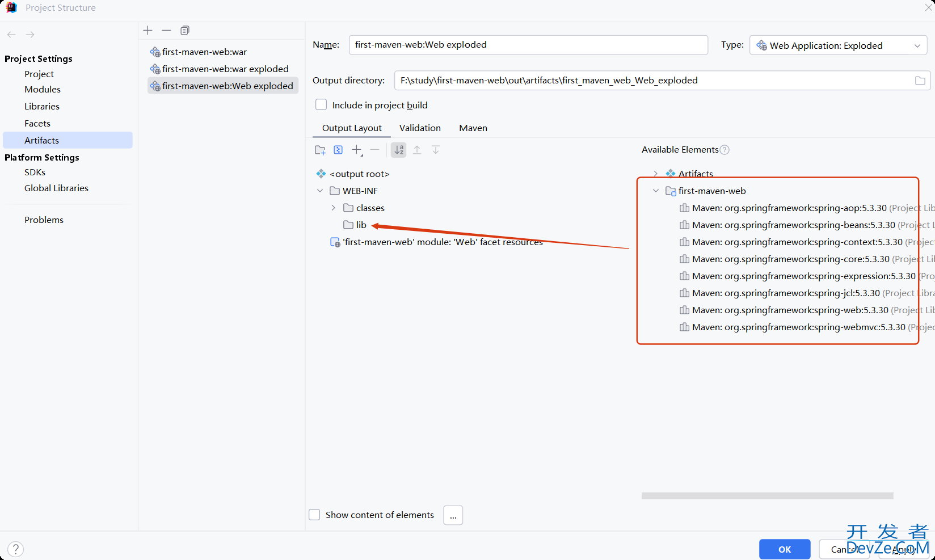Click the help question mark button
The height and width of the screenshot is (560, 935).
[16, 549]
